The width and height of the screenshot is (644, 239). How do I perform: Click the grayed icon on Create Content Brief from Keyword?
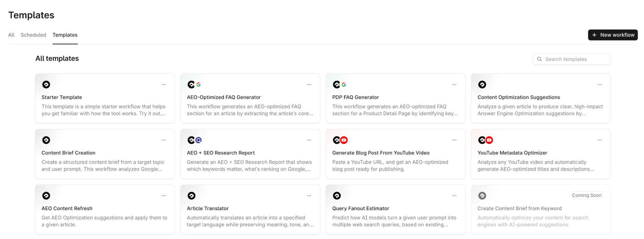tap(482, 195)
